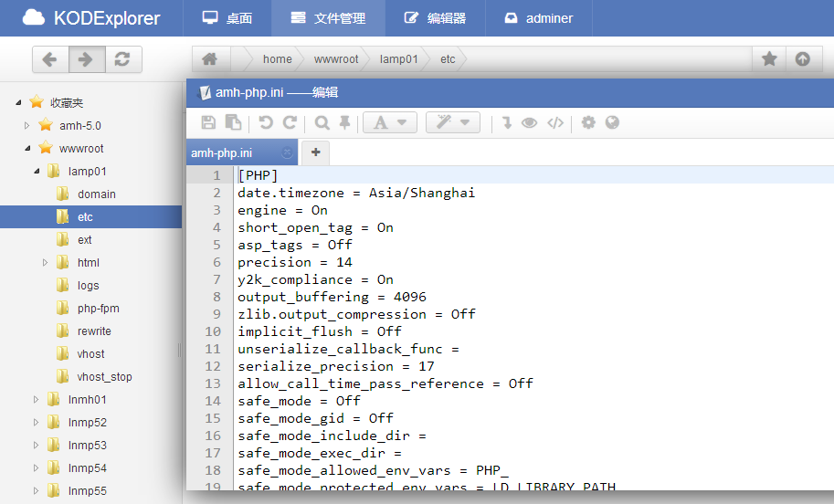Open the magic wand tools dropdown

click(x=453, y=122)
